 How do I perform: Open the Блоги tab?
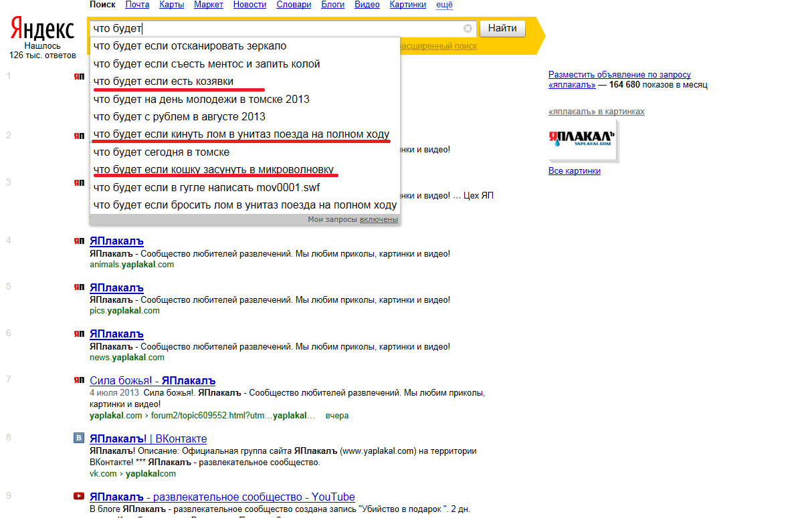pos(332,5)
